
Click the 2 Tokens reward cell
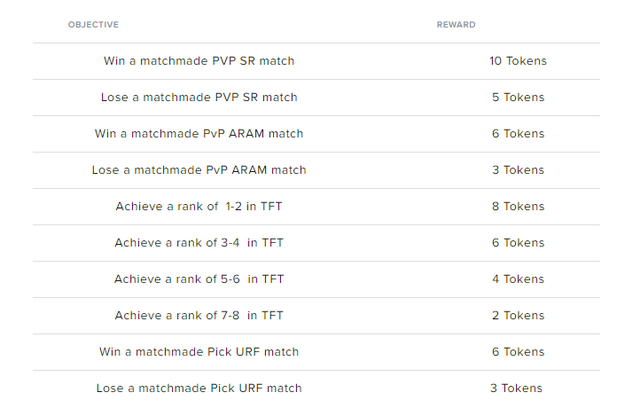coord(518,315)
